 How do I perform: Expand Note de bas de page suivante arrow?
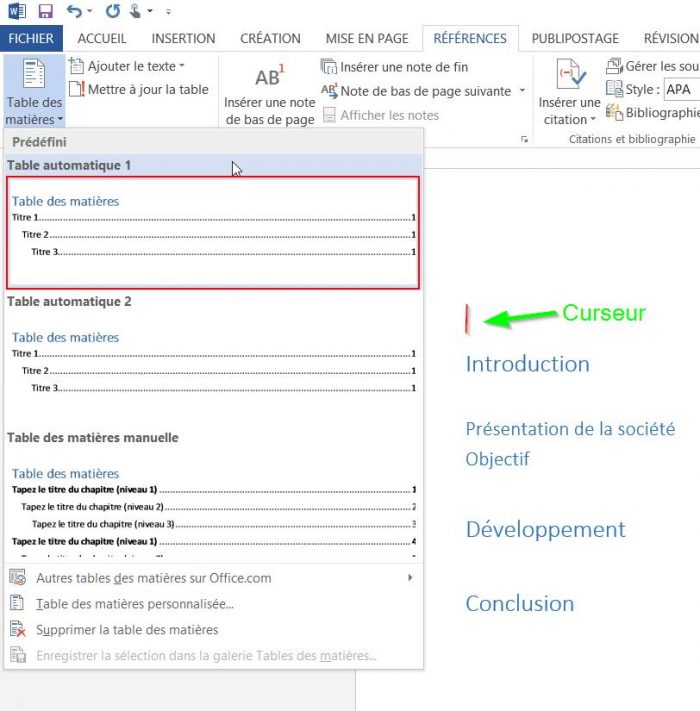[x=522, y=91]
